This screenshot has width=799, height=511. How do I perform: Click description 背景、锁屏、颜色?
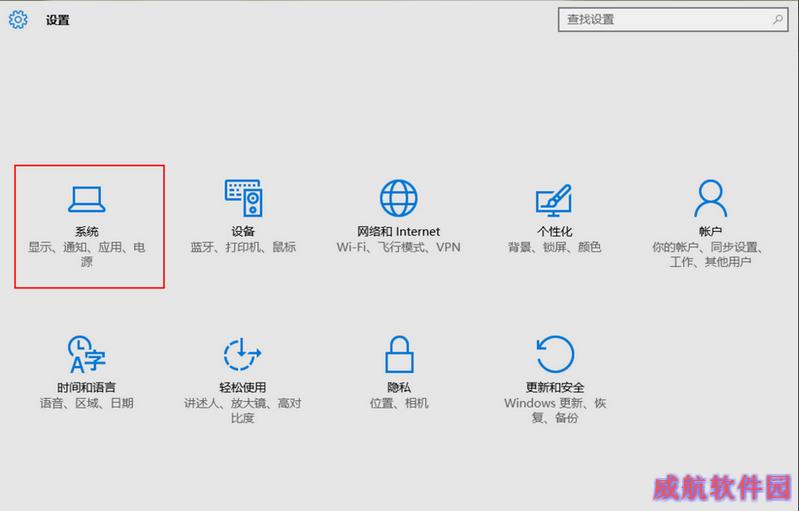554,248
